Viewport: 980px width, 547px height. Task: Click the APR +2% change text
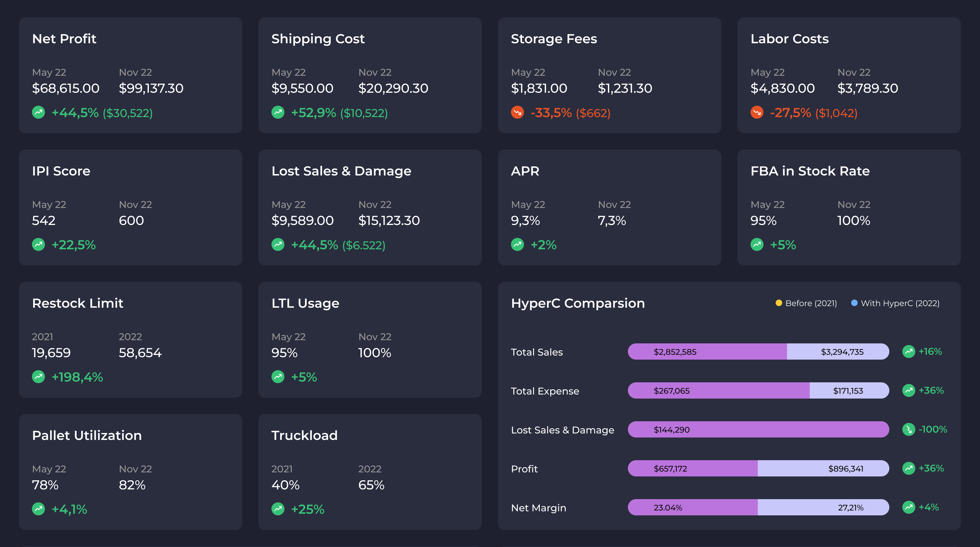coord(543,245)
